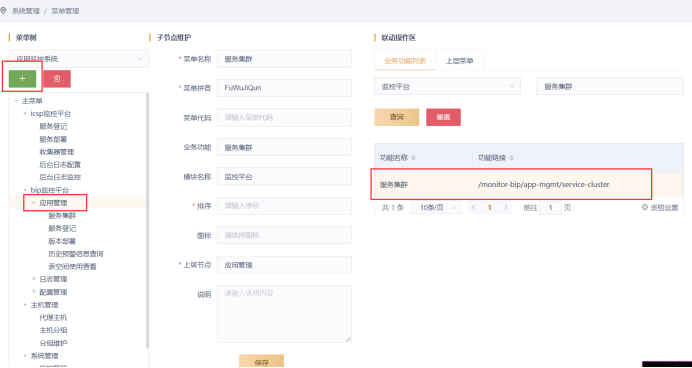Click the menu tree vertical scrollbar
The width and height of the screenshot is (692, 368).
point(147,221)
